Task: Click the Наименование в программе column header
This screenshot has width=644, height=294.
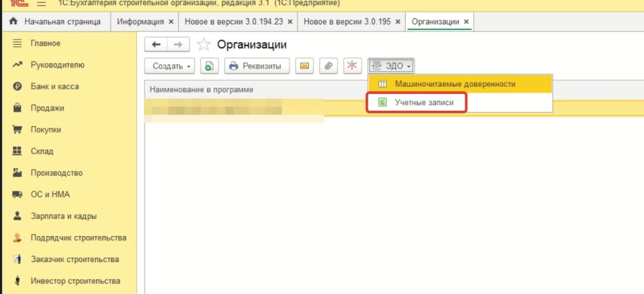Action: click(x=201, y=89)
